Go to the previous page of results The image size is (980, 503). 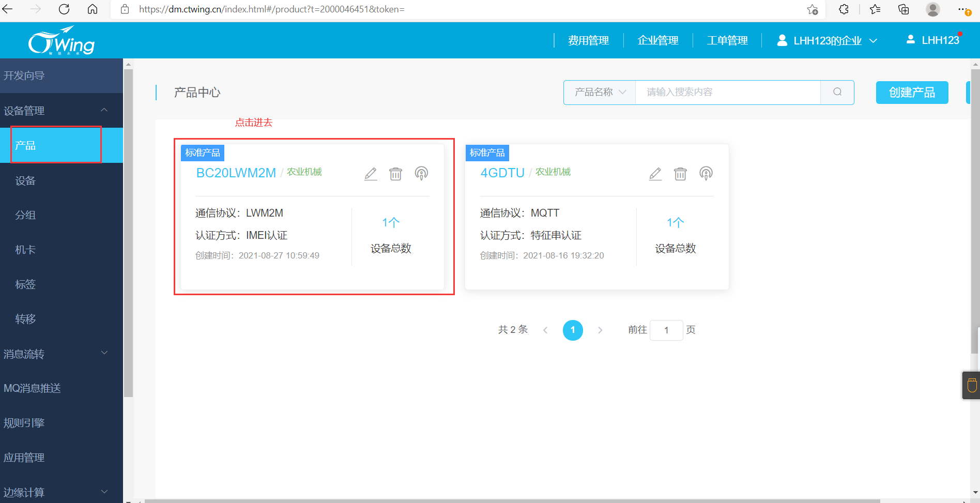545,330
